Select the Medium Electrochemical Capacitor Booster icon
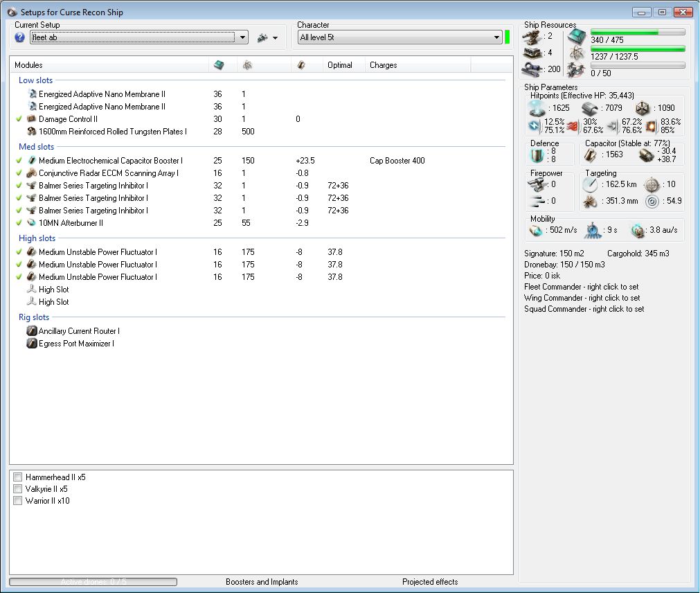Viewport: 700px width, 593px height. pos(31,161)
